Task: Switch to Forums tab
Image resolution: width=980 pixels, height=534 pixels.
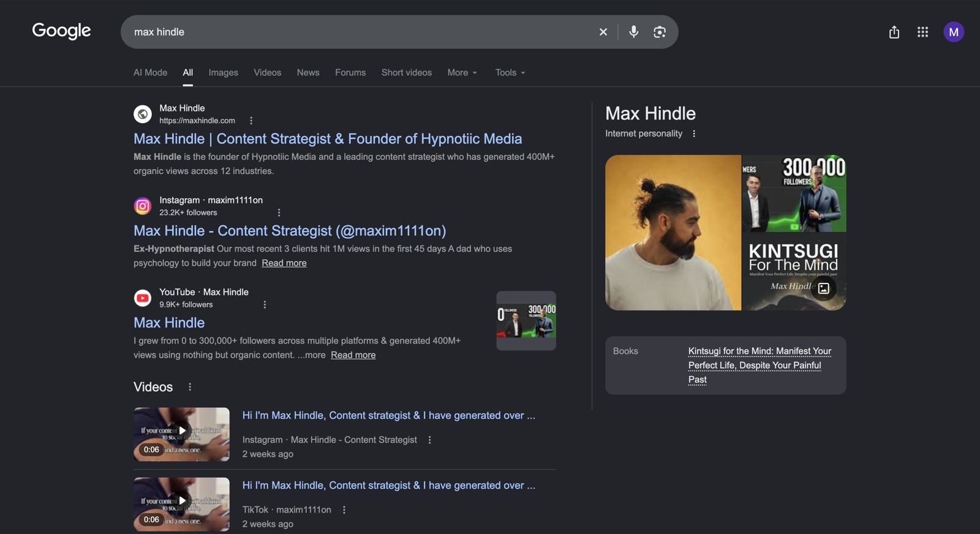Action: [x=350, y=72]
